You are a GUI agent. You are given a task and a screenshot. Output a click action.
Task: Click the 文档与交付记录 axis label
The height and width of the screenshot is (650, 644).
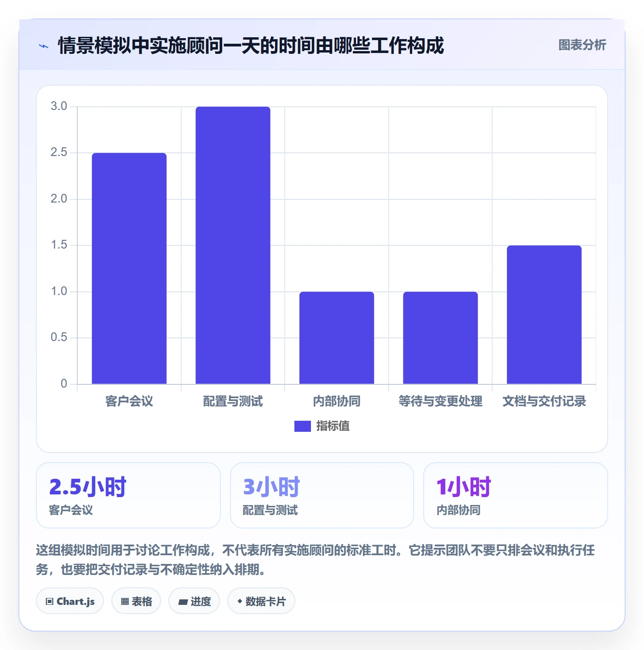544,401
